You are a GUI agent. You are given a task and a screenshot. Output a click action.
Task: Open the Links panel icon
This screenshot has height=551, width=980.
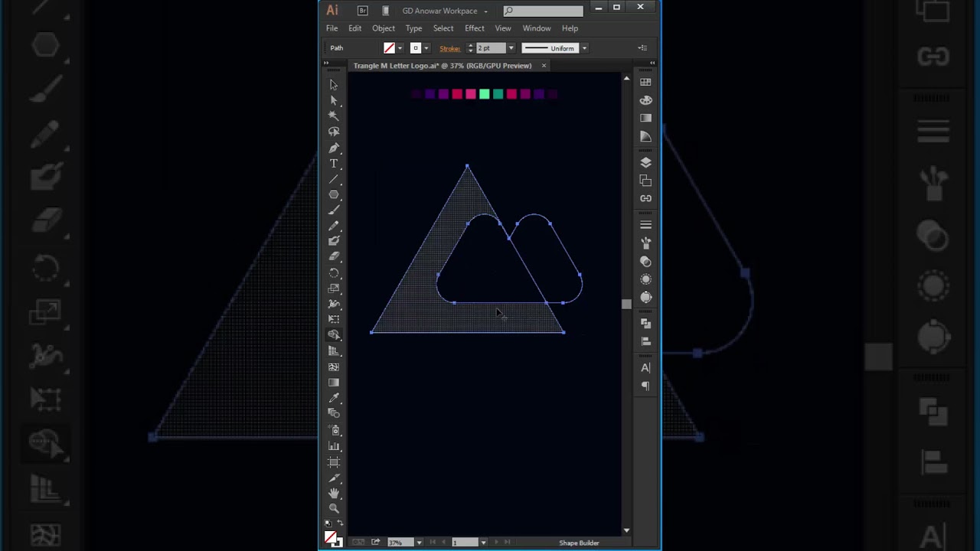point(645,198)
